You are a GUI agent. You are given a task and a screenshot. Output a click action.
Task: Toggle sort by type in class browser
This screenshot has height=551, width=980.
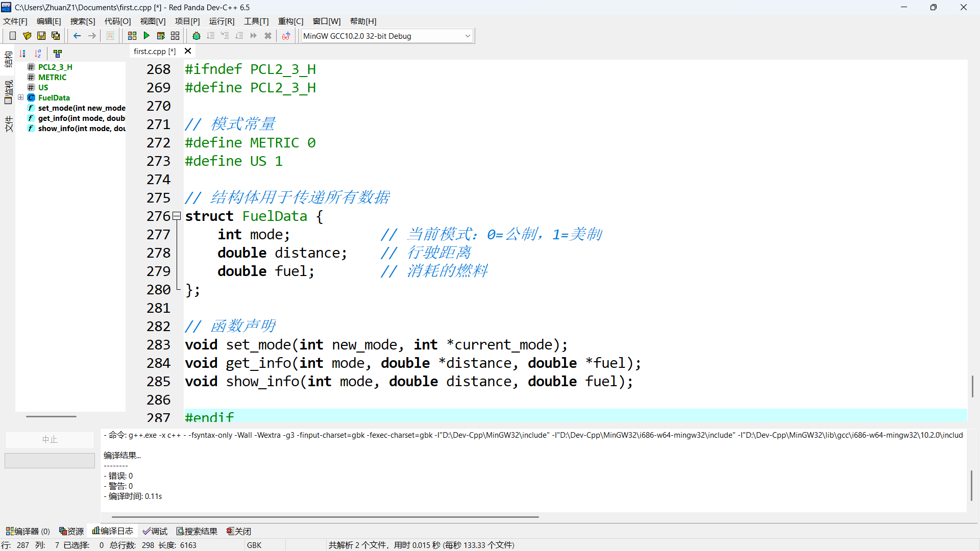22,54
